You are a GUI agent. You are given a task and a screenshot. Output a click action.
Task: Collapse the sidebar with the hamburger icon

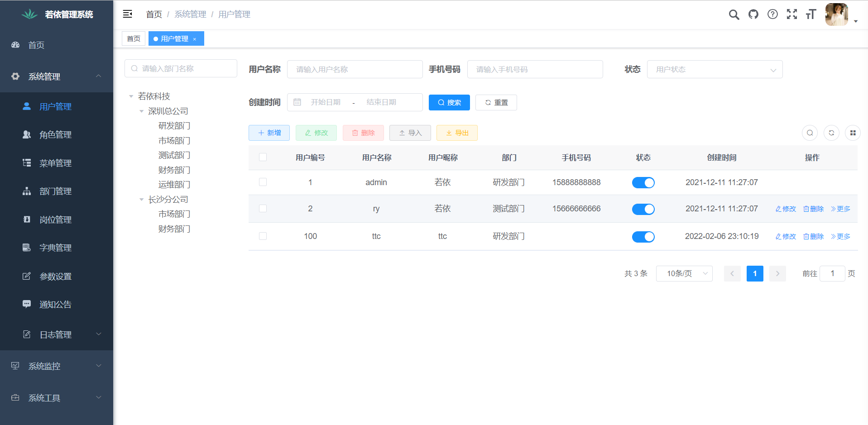[127, 14]
